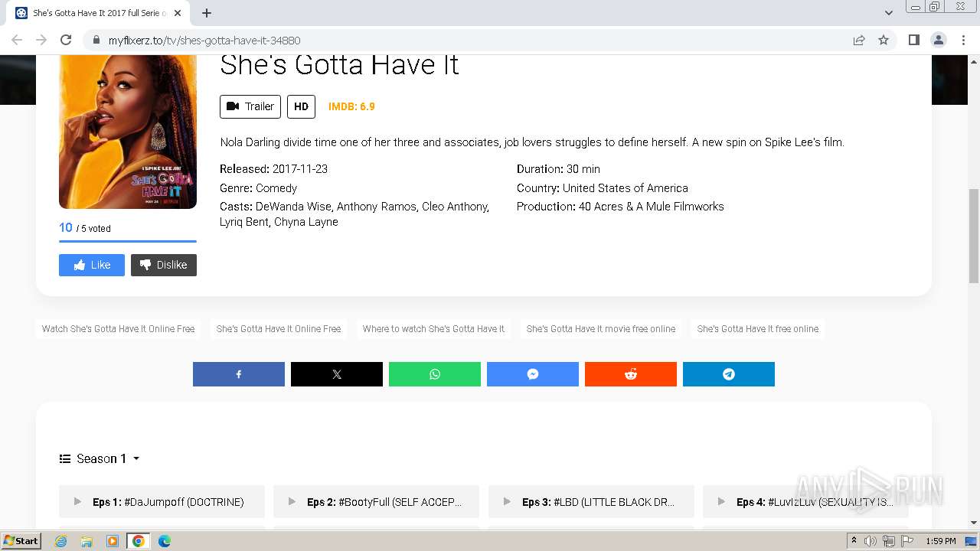The image size is (980, 551).
Task: Like this series
Action: click(92, 265)
